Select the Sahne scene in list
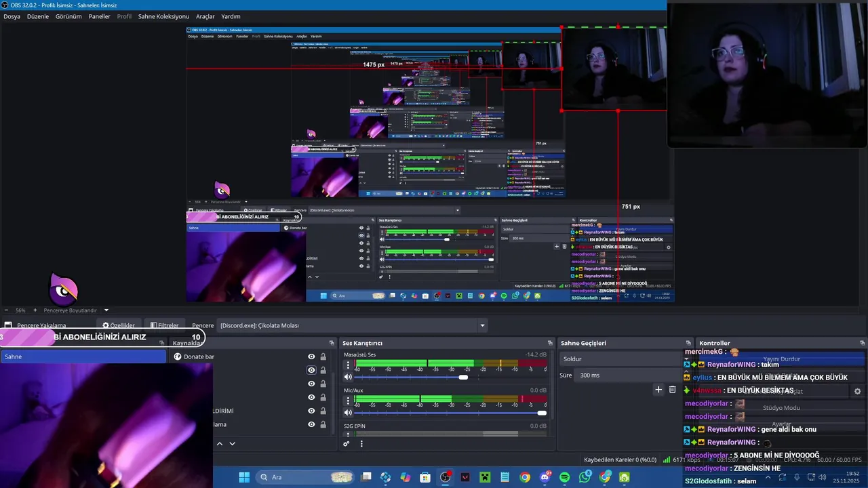Image resolution: width=868 pixels, height=488 pixels. click(x=83, y=357)
